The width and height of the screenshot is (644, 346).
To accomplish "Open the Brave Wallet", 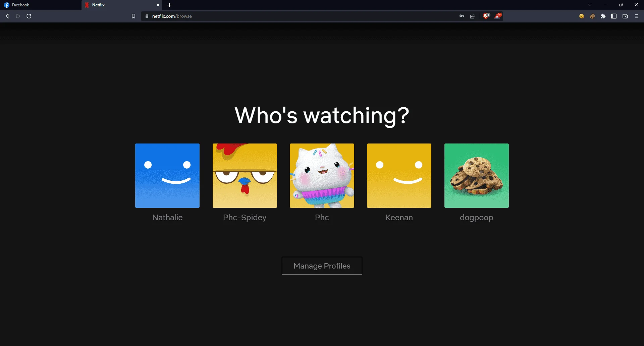I will (625, 16).
